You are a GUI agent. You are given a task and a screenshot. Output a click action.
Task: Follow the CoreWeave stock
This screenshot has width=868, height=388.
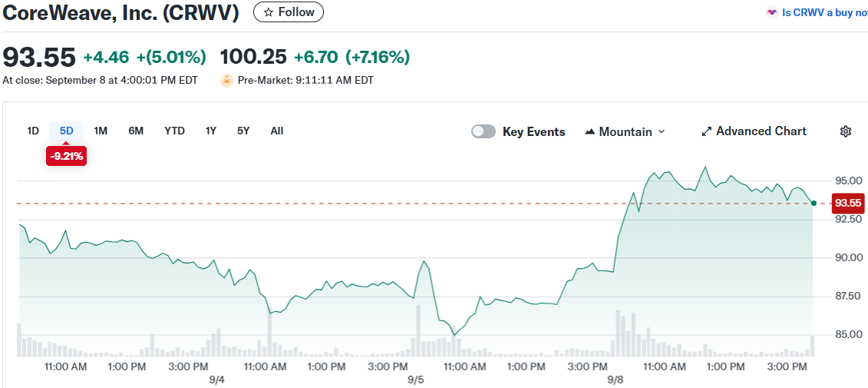click(289, 12)
